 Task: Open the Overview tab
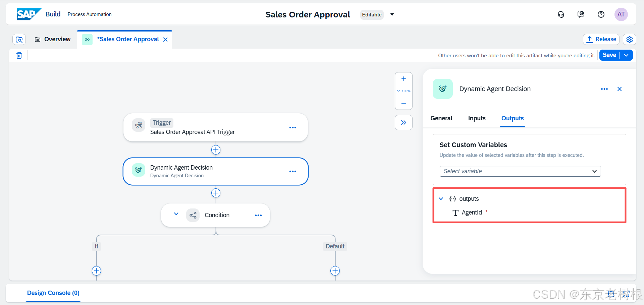click(53, 39)
